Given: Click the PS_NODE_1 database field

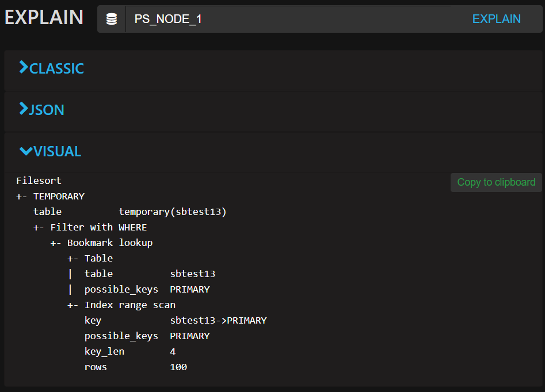Looking at the screenshot, I should click(x=288, y=19).
